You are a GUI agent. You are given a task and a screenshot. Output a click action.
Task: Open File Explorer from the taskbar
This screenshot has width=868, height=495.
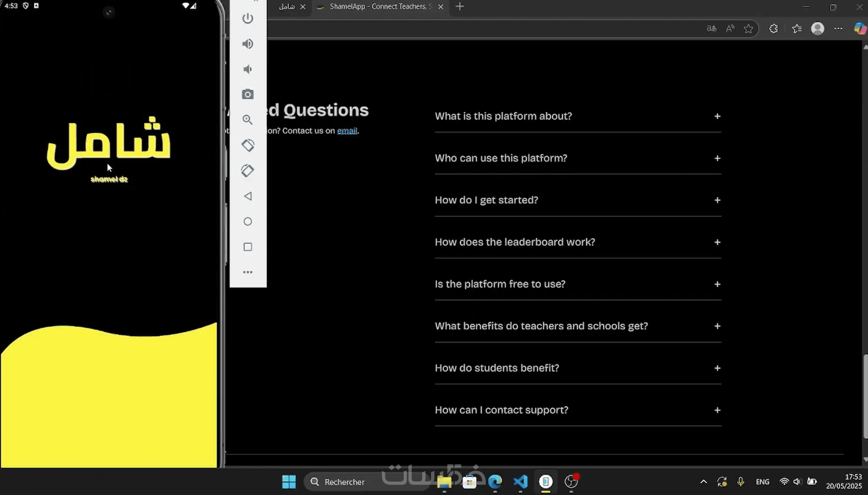444,482
